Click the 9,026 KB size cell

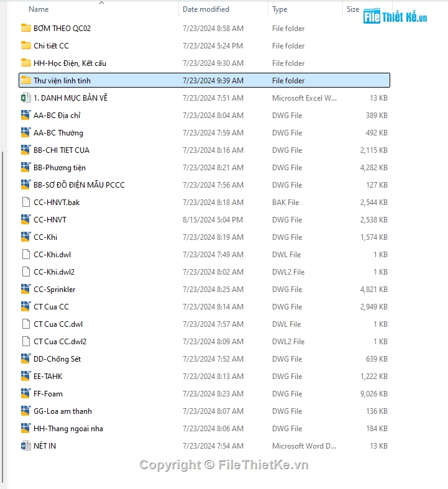tap(374, 394)
